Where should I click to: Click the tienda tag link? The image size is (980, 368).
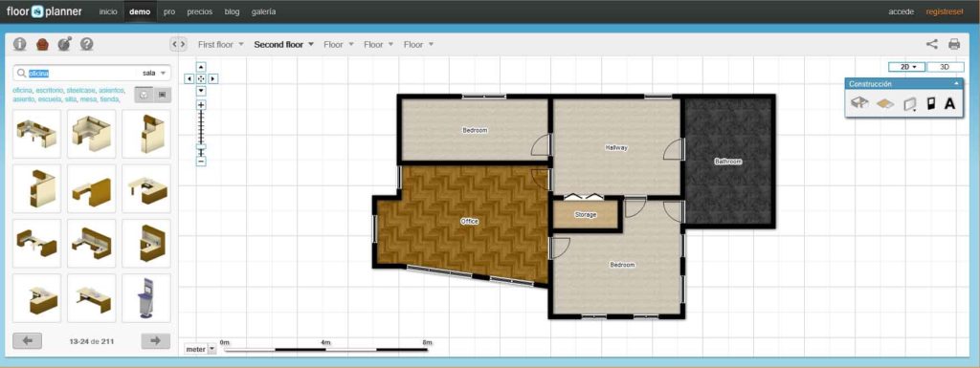tap(110, 99)
